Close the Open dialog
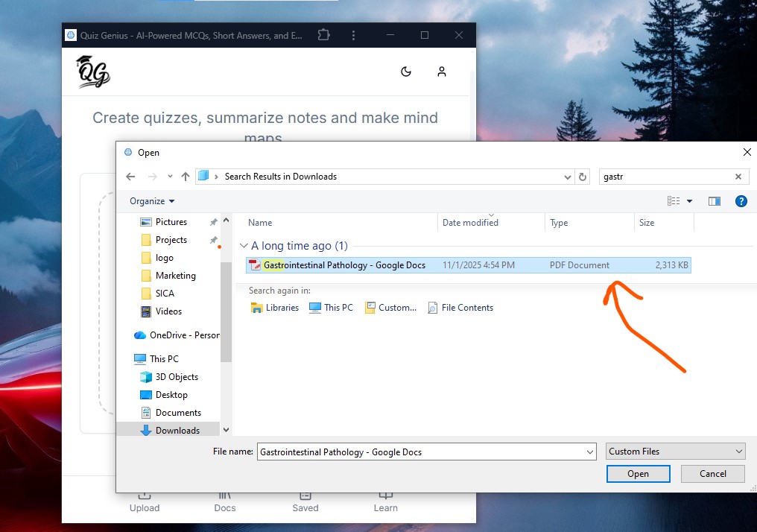The height and width of the screenshot is (532, 757). [x=747, y=152]
